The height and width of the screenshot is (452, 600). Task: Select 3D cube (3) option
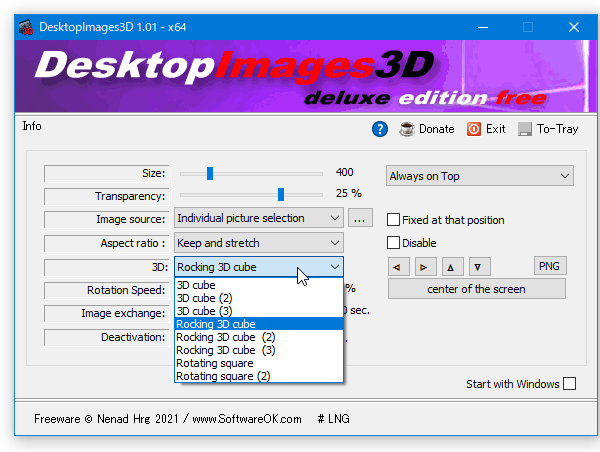tap(259, 311)
